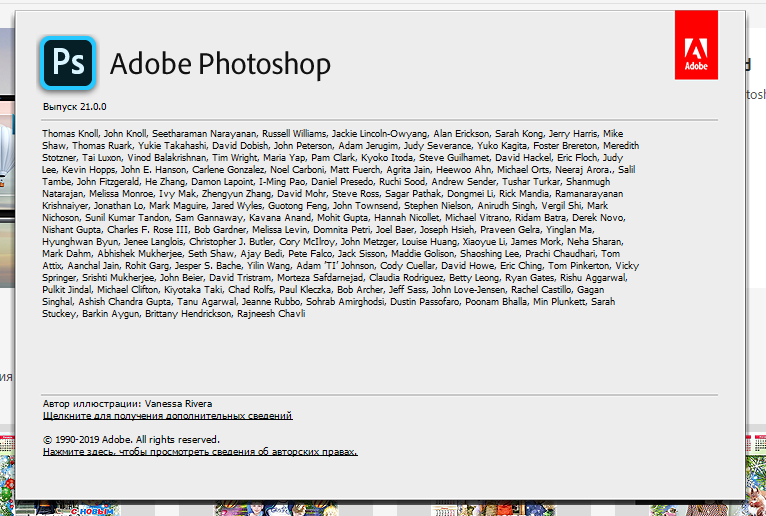Click the Adobe Photoshop title text
The width and height of the screenshot is (766, 516).
click(x=220, y=64)
